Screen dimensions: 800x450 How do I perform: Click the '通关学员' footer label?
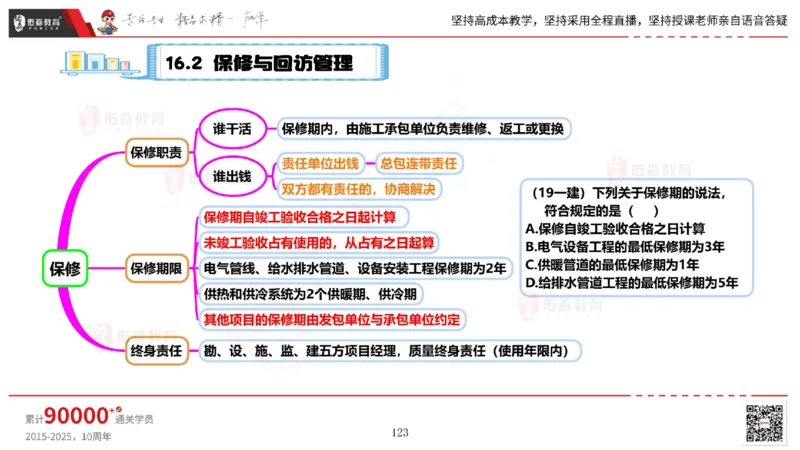[134, 419]
